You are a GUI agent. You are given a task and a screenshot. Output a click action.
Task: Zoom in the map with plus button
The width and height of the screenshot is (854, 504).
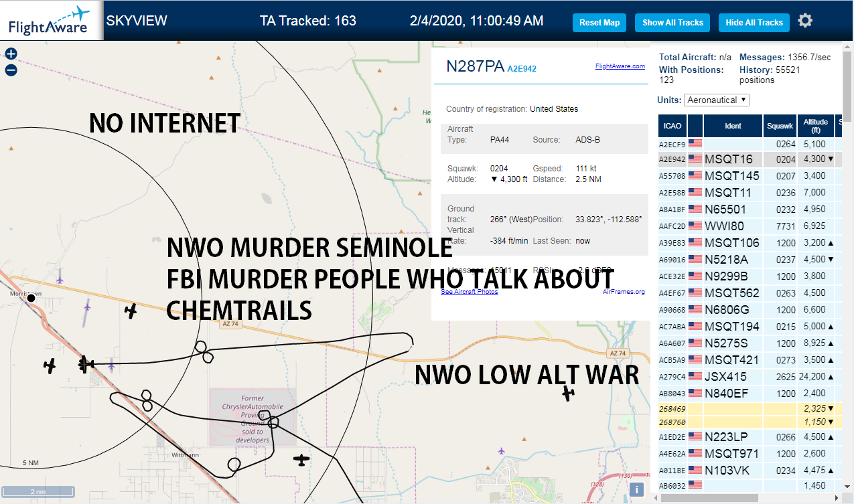point(11,54)
